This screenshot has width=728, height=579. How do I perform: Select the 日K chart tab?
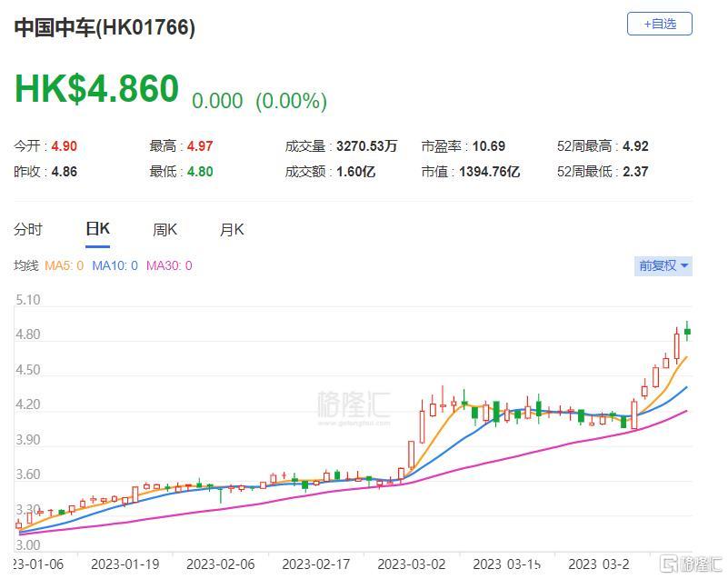(97, 229)
